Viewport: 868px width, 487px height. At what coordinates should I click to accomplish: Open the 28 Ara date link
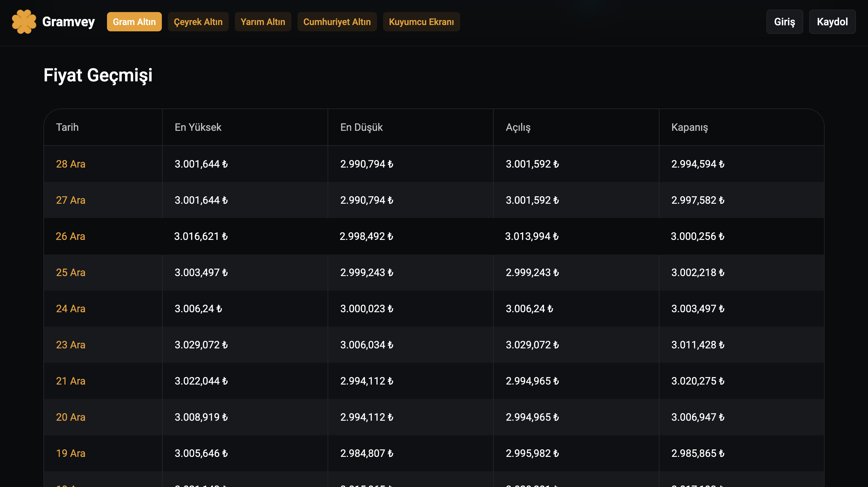(x=71, y=164)
